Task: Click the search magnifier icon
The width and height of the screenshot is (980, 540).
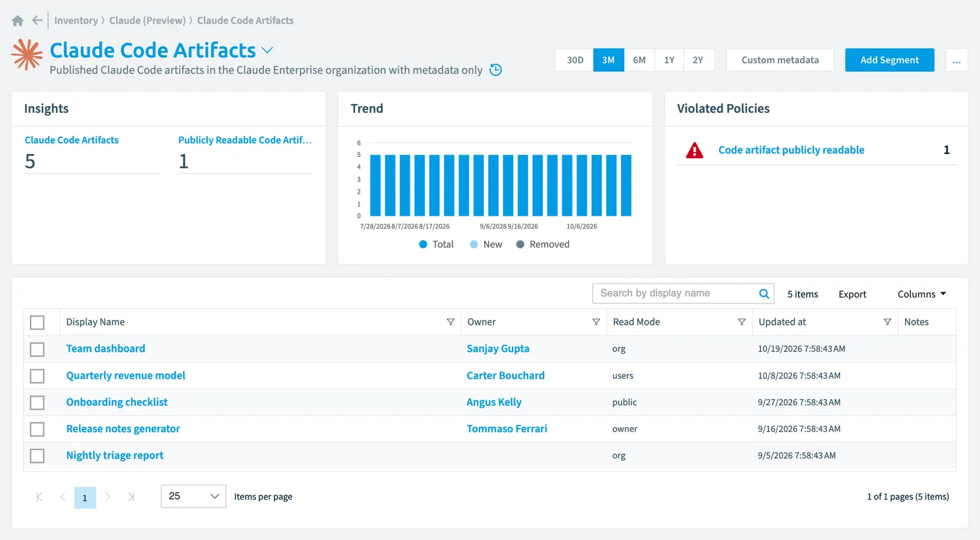Action: pos(764,294)
